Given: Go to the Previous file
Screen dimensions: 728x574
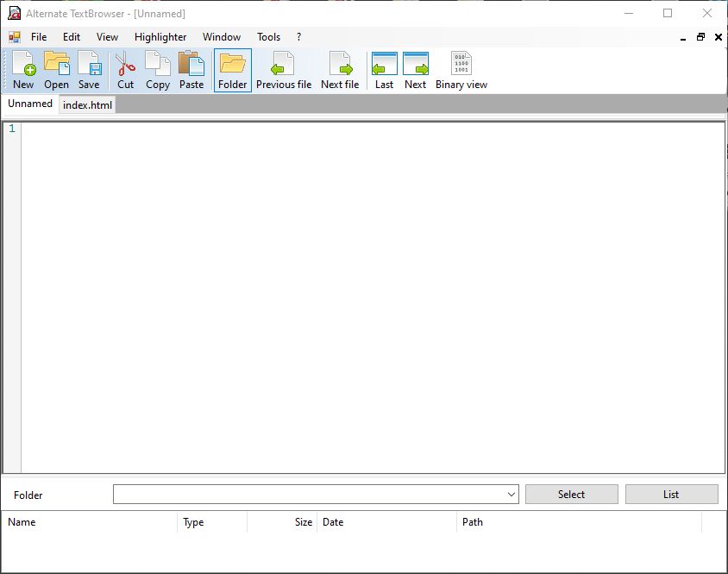Looking at the screenshot, I should pyautogui.click(x=284, y=69).
